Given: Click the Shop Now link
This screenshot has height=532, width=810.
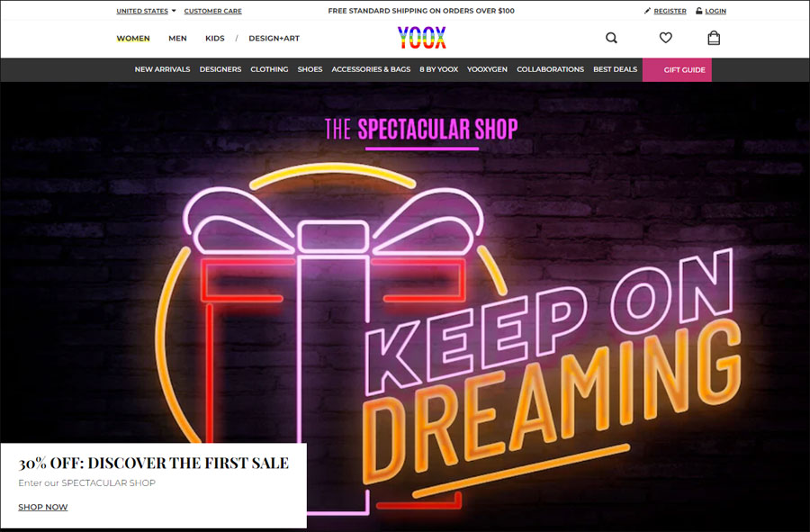Looking at the screenshot, I should 43,507.
